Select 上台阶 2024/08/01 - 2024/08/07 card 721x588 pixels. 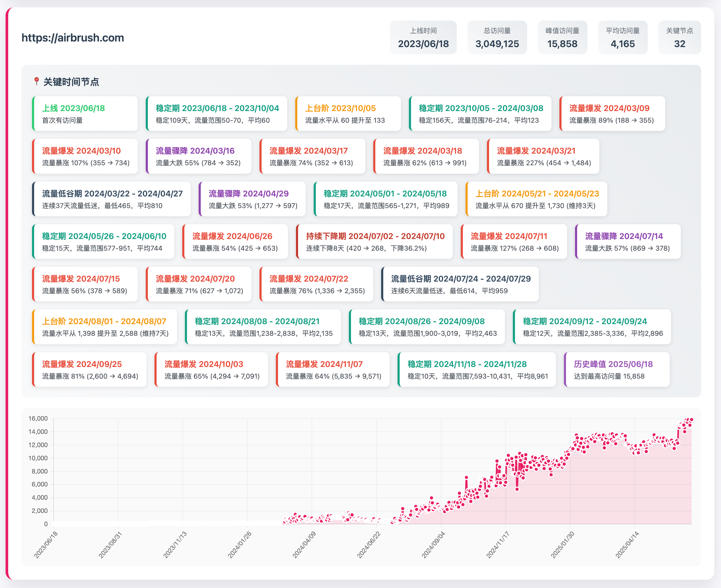tap(105, 327)
